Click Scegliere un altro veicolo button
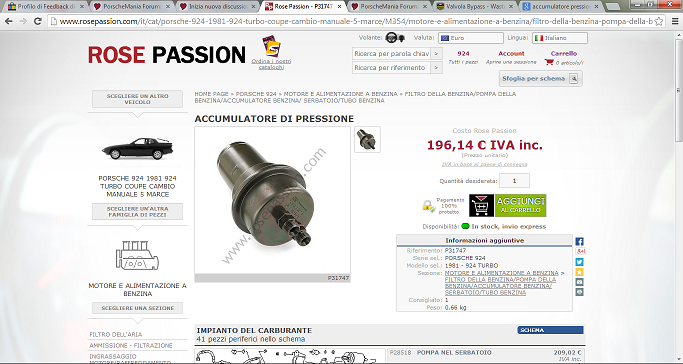The height and width of the screenshot is (364, 683). coord(137,99)
